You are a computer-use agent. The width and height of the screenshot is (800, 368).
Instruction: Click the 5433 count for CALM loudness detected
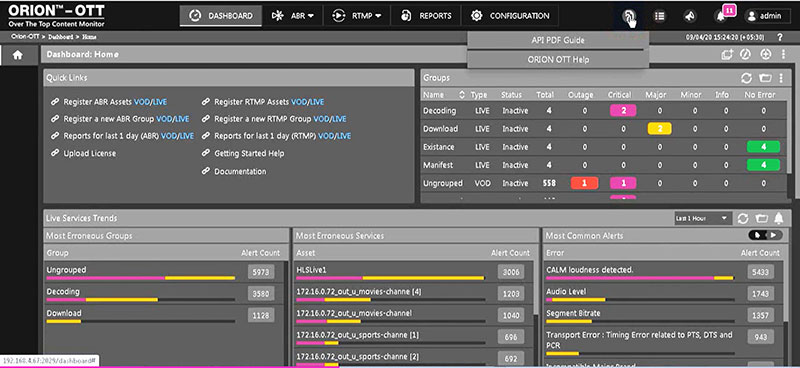coord(760,273)
